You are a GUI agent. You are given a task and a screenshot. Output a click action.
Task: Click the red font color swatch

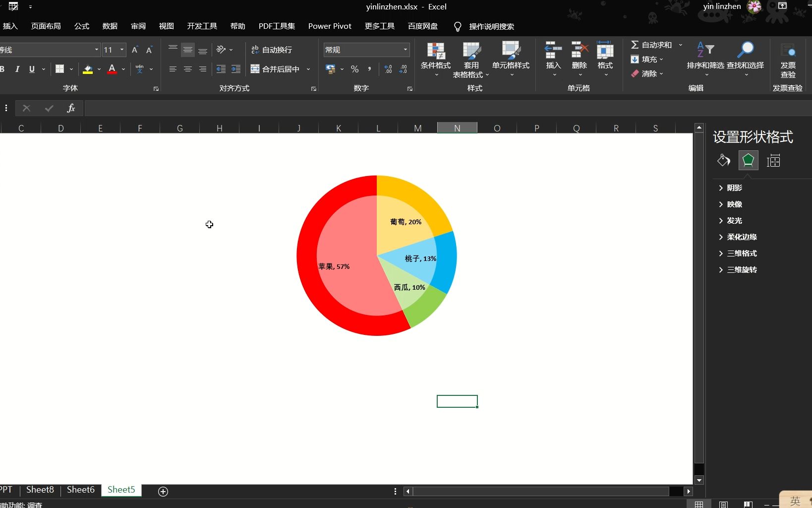pyautogui.click(x=113, y=69)
